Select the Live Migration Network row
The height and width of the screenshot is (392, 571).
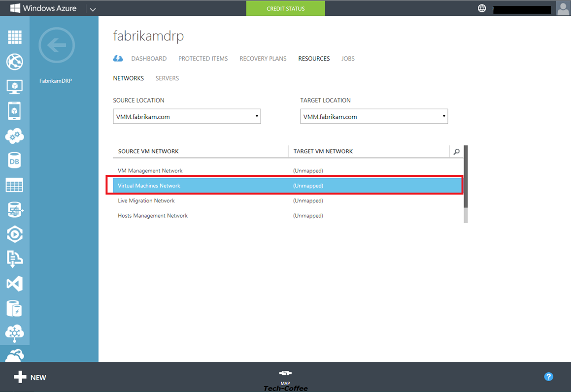click(x=288, y=200)
